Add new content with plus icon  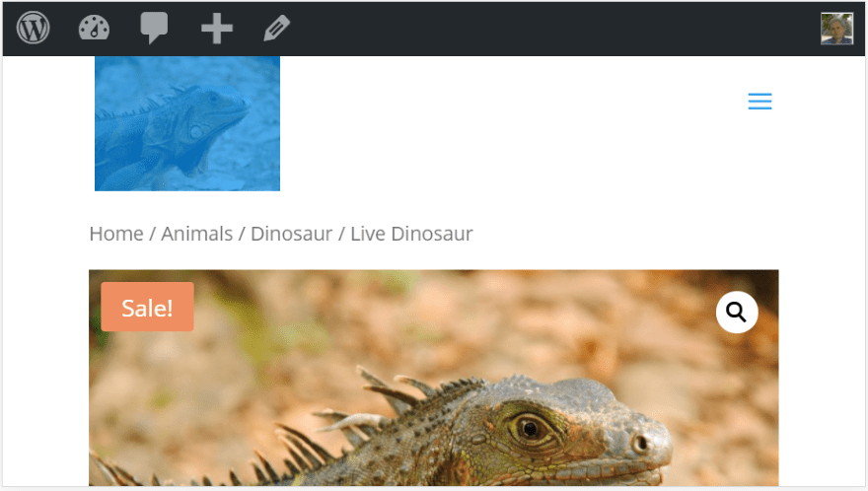pos(216,29)
